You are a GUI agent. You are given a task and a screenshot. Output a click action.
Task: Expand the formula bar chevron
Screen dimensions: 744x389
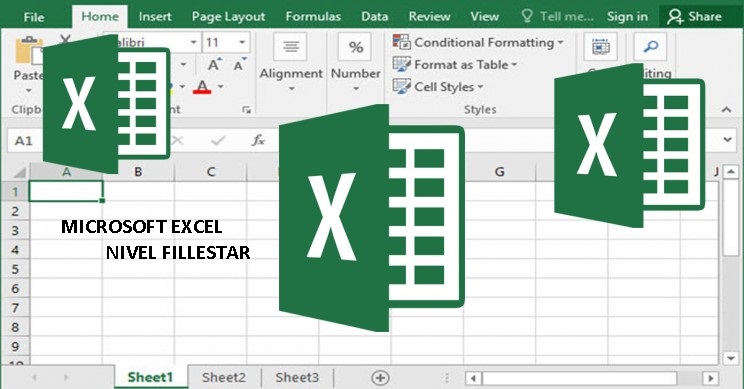pyautogui.click(x=728, y=140)
